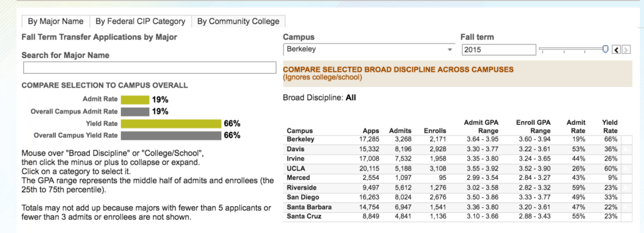
Task: Click the Admit Rate column header
Action: (x=576, y=127)
